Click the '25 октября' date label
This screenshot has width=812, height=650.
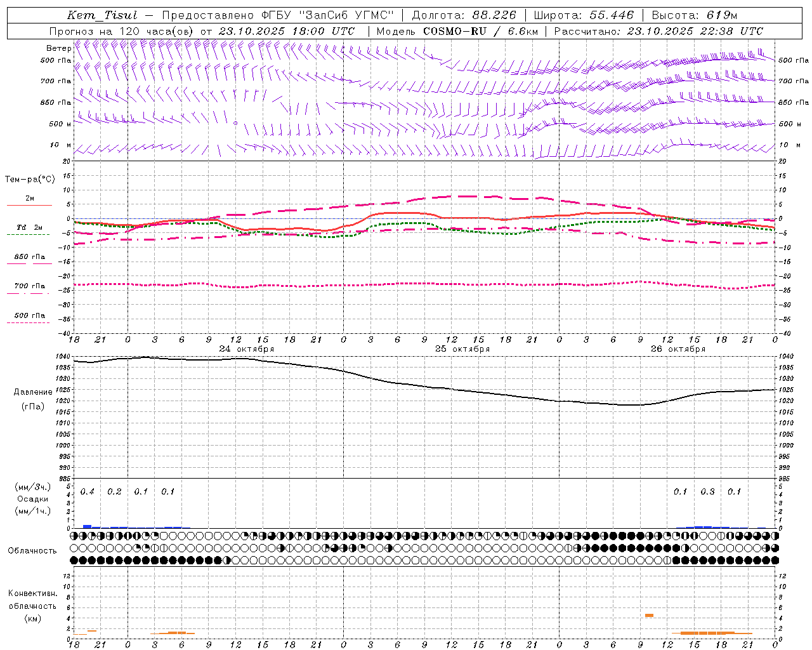coord(462,349)
